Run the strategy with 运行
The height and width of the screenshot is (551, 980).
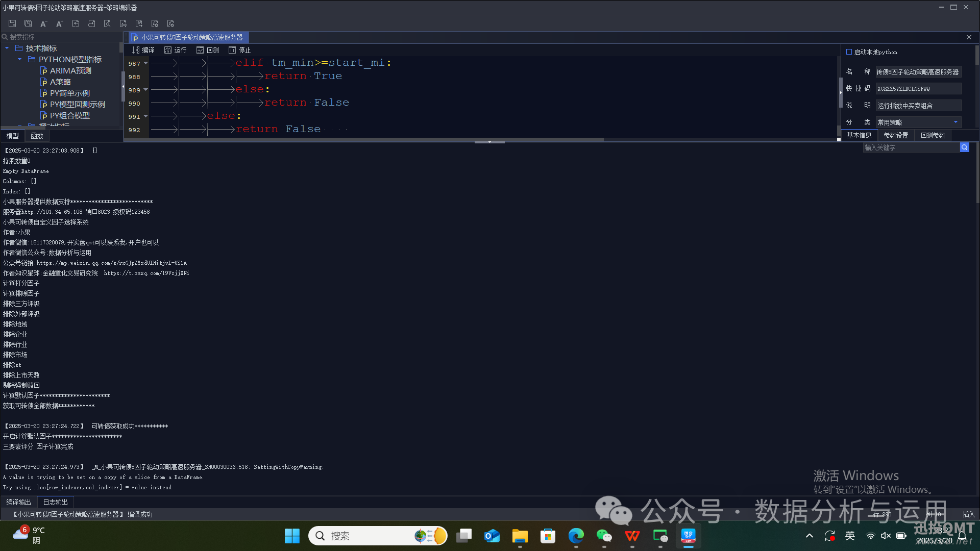point(175,50)
